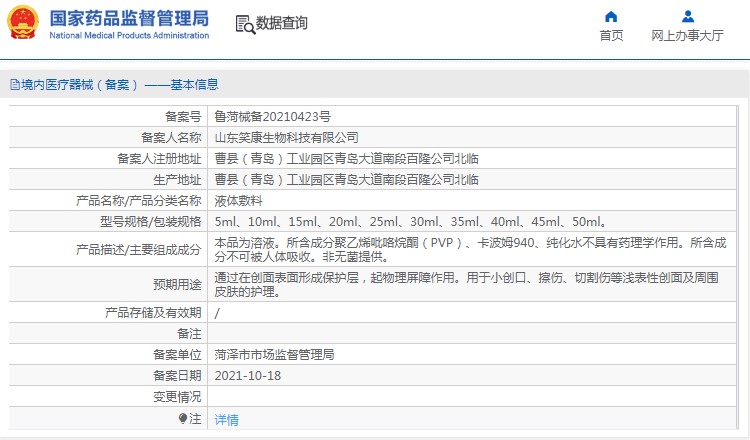The width and height of the screenshot is (750, 440).
Task: Click the product description starting 本品为溶液
Action: (x=471, y=249)
